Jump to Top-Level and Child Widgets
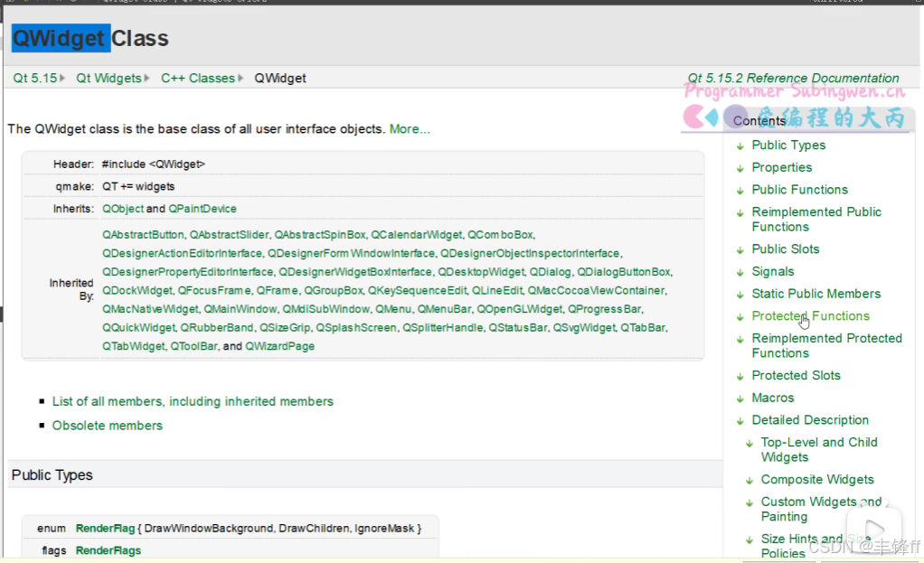 pos(819,450)
